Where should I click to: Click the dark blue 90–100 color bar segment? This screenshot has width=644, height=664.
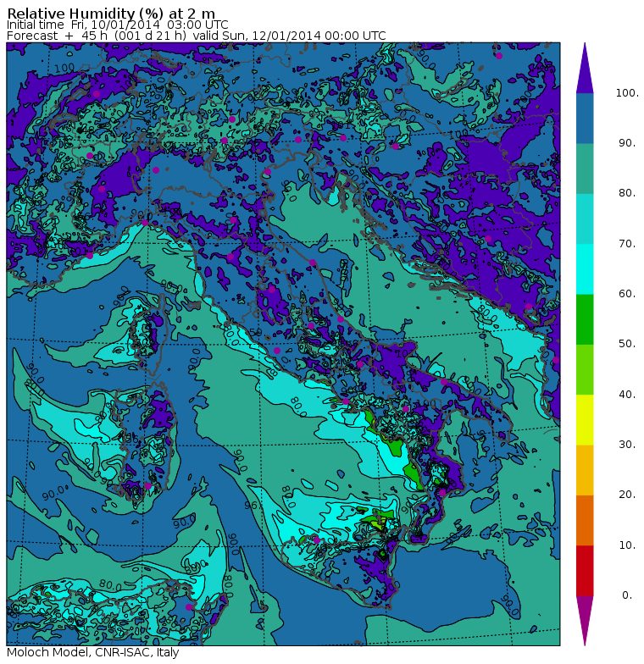(585, 119)
